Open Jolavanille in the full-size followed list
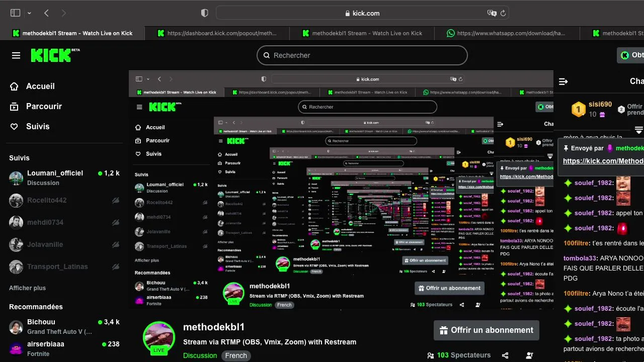Image resolution: width=644 pixels, height=362 pixels. 64,244
